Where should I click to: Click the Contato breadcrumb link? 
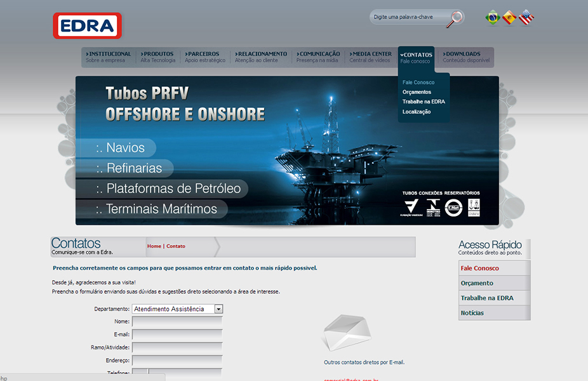click(x=176, y=246)
